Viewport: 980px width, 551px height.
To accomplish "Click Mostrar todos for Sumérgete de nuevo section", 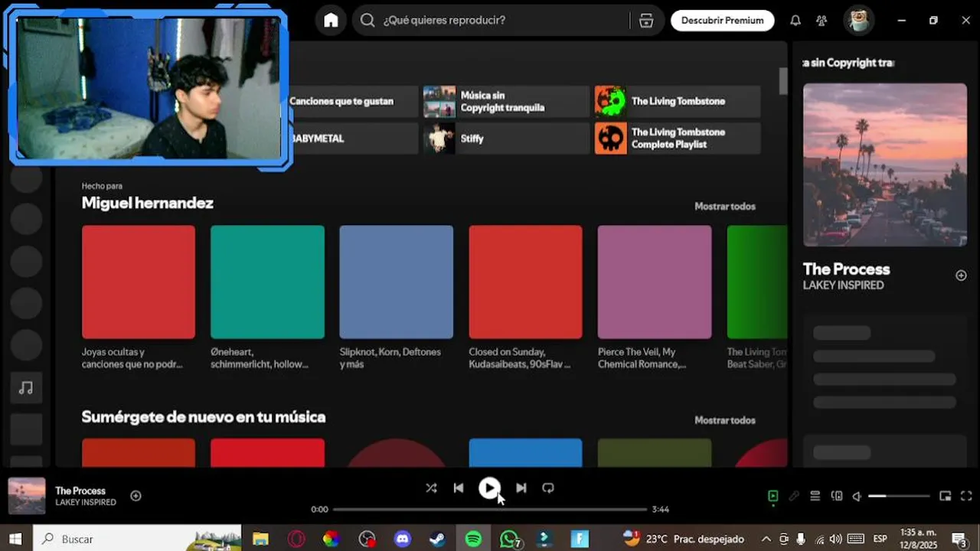I will click(x=724, y=420).
